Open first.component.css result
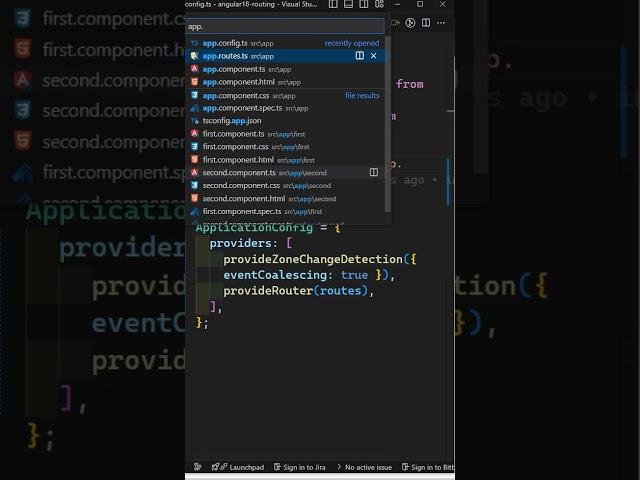The width and height of the screenshot is (640, 480). click(285, 147)
